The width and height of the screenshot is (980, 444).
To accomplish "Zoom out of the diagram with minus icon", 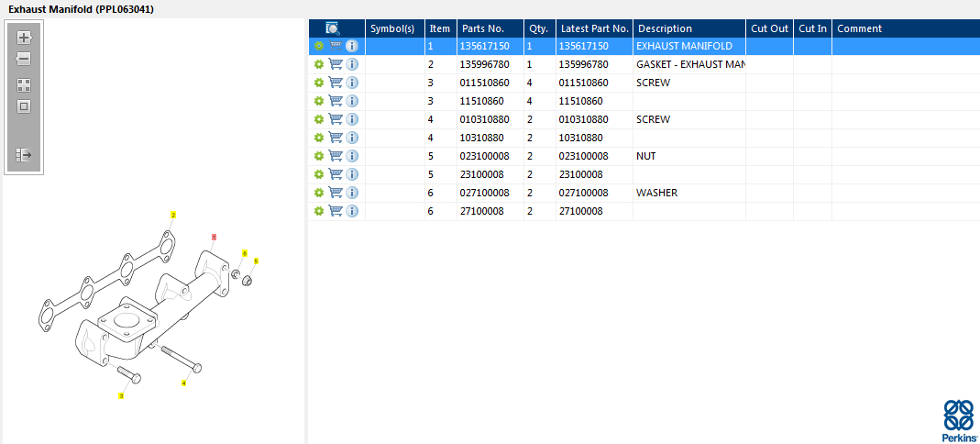I will (x=24, y=60).
